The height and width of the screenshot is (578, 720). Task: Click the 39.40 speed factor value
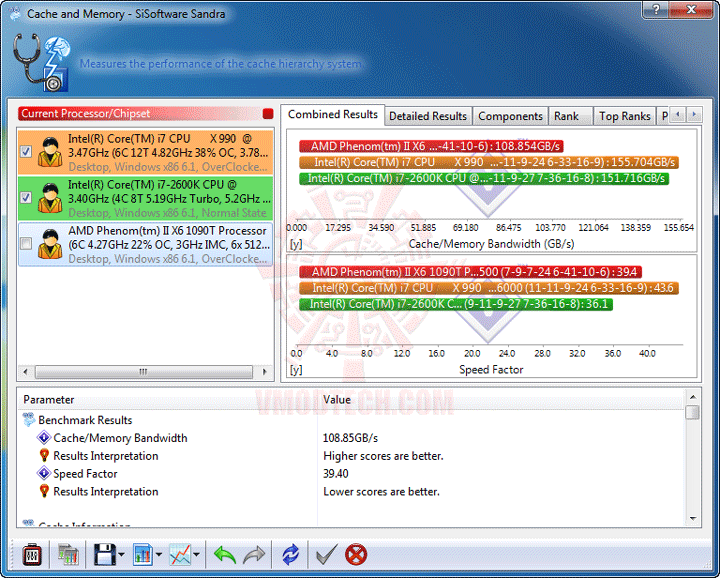[336, 473]
